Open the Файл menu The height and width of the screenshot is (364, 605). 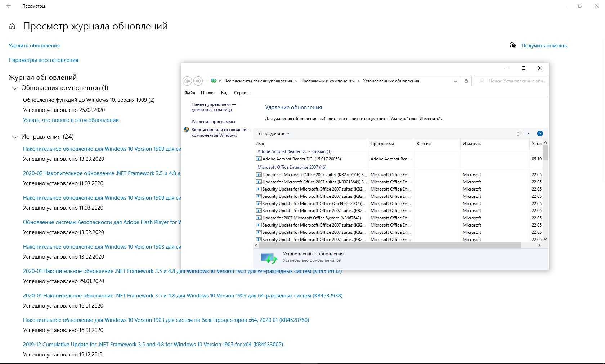pyautogui.click(x=190, y=93)
